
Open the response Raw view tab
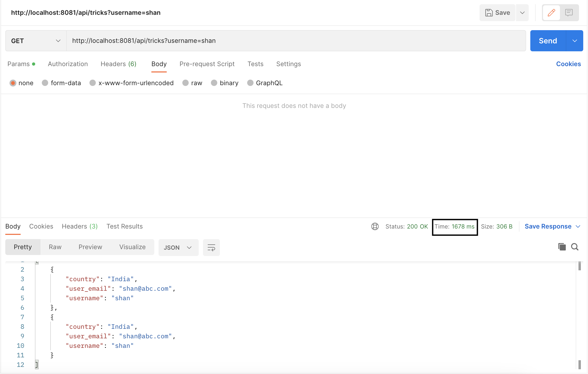tap(55, 247)
